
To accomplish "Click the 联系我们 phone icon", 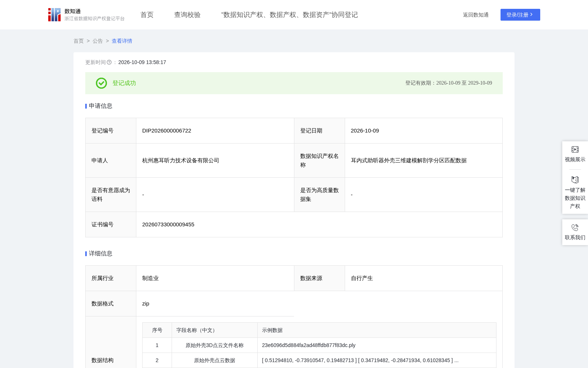I will [575, 227].
